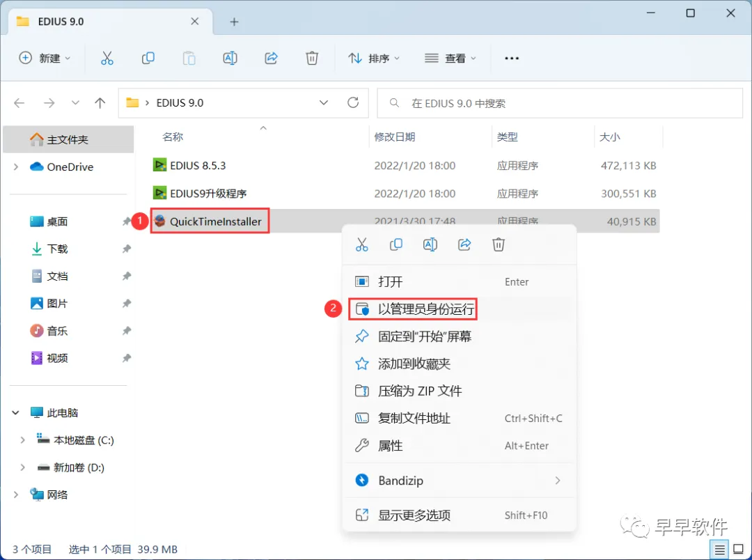The image size is (752, 560).
Task: Switch to large thumbnails view in status bar
Action: [739, 550]
